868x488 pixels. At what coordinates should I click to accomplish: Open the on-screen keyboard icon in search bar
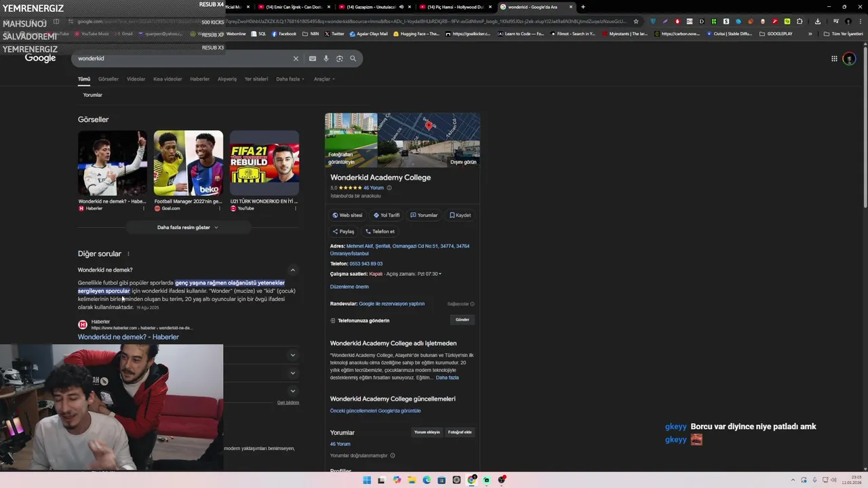coord(313,58)
